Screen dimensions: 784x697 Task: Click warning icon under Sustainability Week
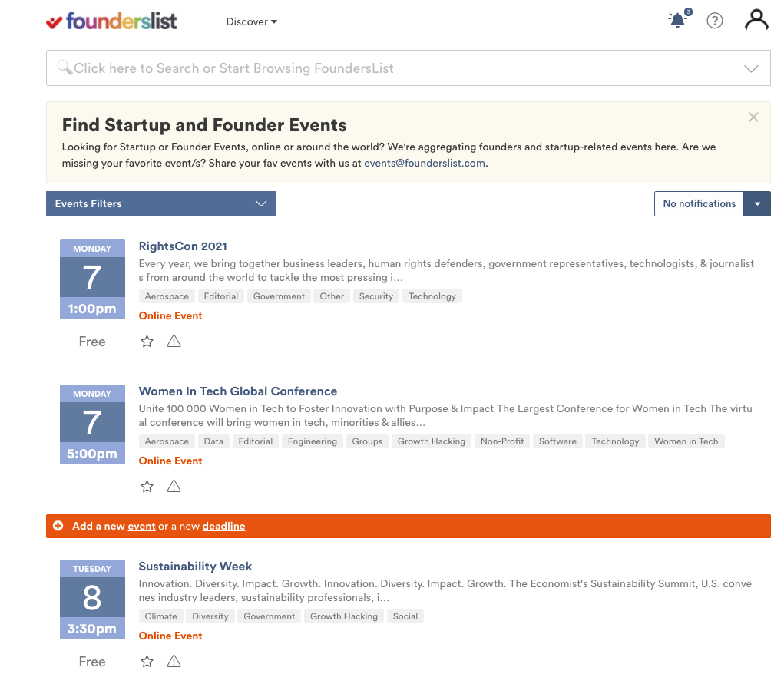[174, 662]
